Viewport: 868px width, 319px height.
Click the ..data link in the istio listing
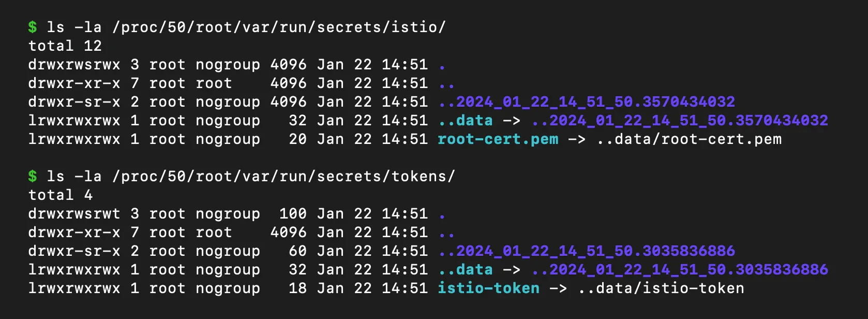coord(466,121)
